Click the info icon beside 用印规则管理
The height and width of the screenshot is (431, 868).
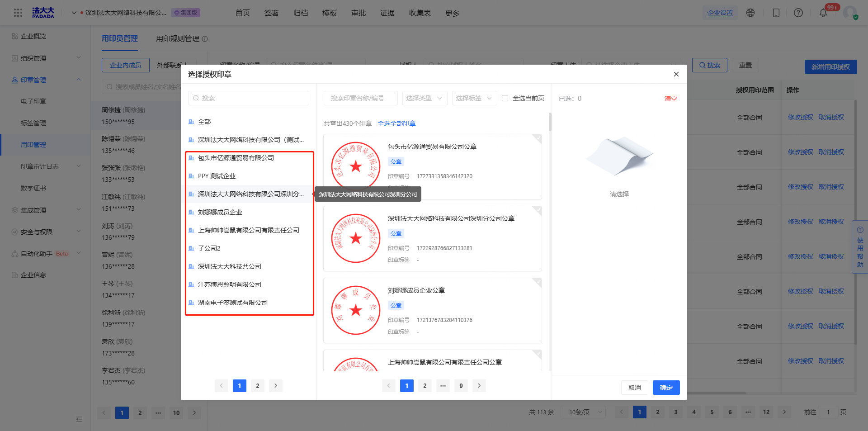click(x=205, y=39)
